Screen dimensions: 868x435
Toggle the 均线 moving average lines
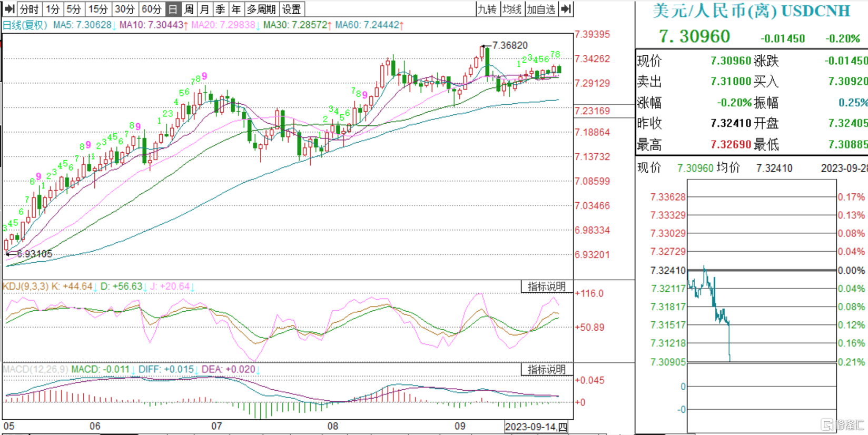click(x=511, y=9)
